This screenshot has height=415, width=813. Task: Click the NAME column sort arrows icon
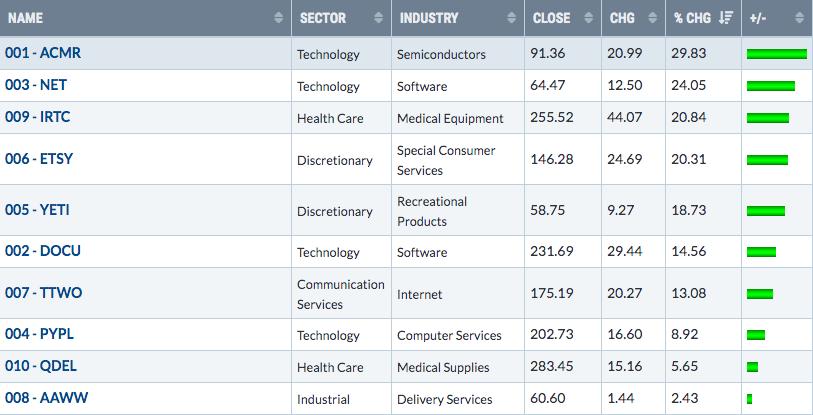(x=278, y=18)
